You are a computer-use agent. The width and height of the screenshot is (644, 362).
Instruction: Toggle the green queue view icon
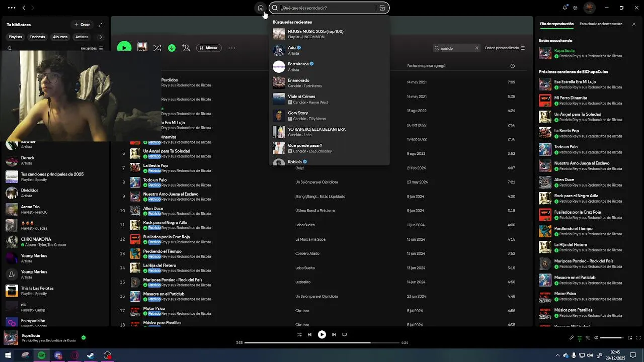pyautogui.click(x=580, y=338)
